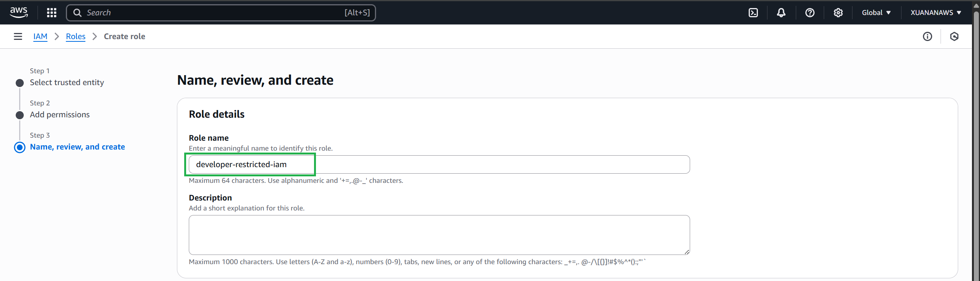
Task: Open the help question mark menu
Action: click(x=810, y=13)
